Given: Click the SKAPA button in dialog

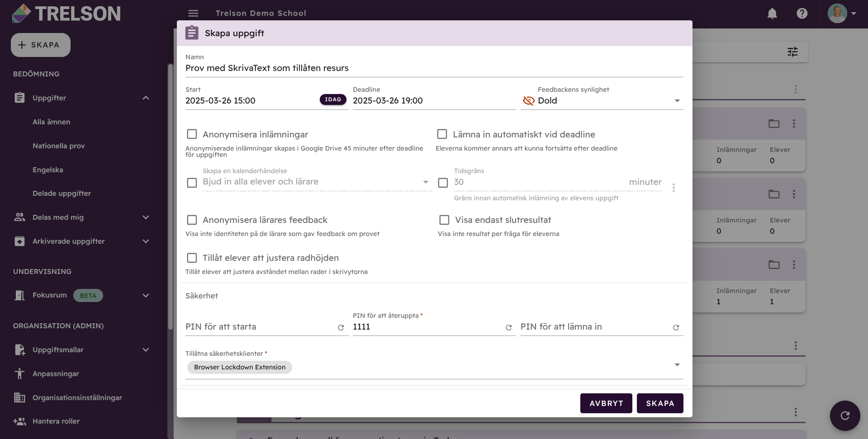Looking at the screenshot, I should [x=660, y=403].
